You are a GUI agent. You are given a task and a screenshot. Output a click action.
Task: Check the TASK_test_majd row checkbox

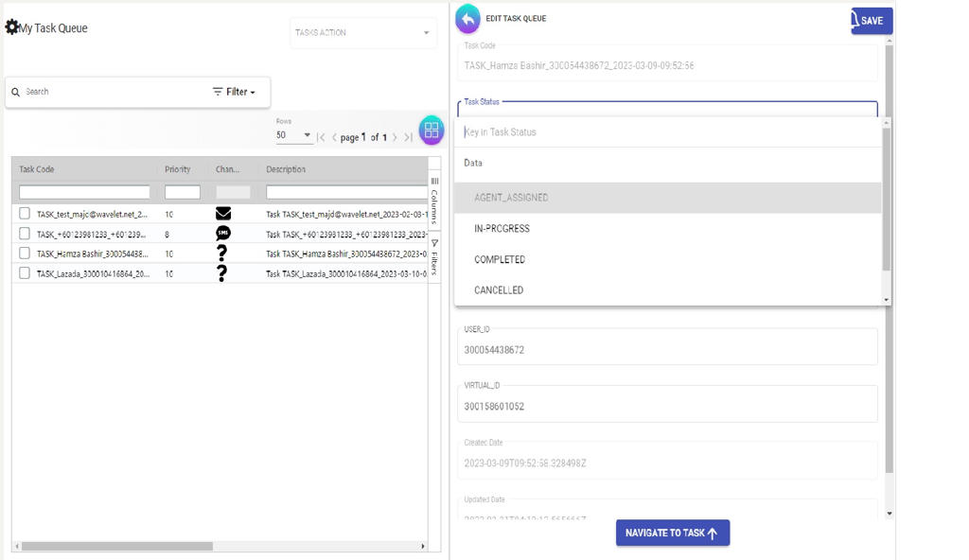coord(25,214)
